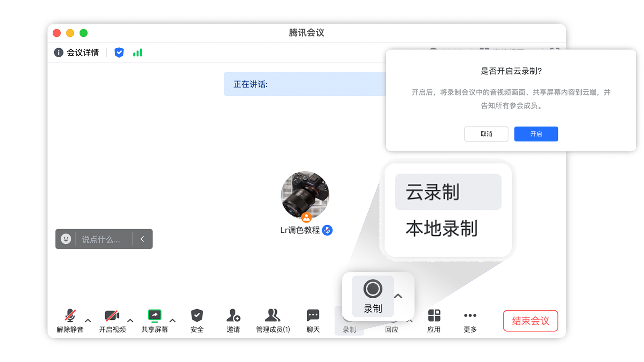This screenshot has width=644, height=362.
Task: Click the yellow minimize window button
Action: pyautogui.click(x=70, y=33)
